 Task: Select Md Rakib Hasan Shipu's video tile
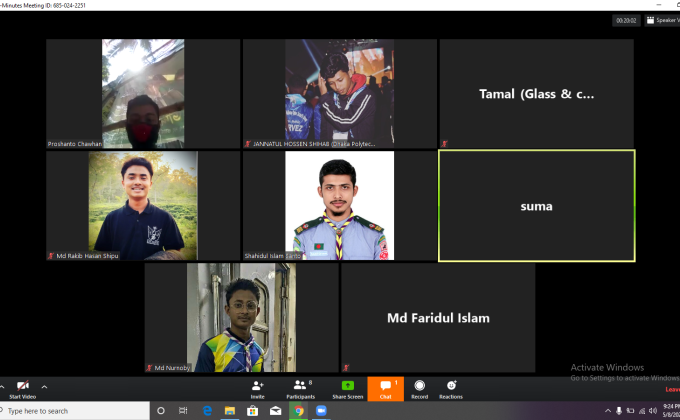click(143, 206)
